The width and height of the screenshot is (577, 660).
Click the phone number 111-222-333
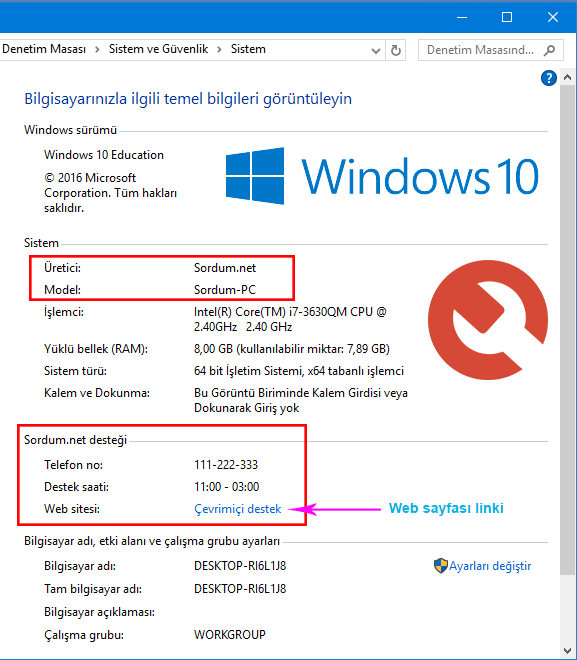click(x=226, y=465)
